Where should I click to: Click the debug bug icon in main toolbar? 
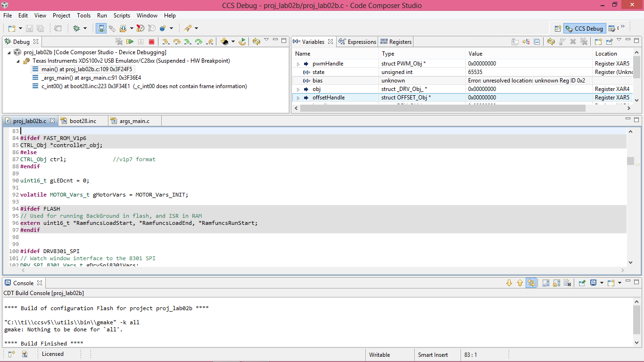click(76, 28)
